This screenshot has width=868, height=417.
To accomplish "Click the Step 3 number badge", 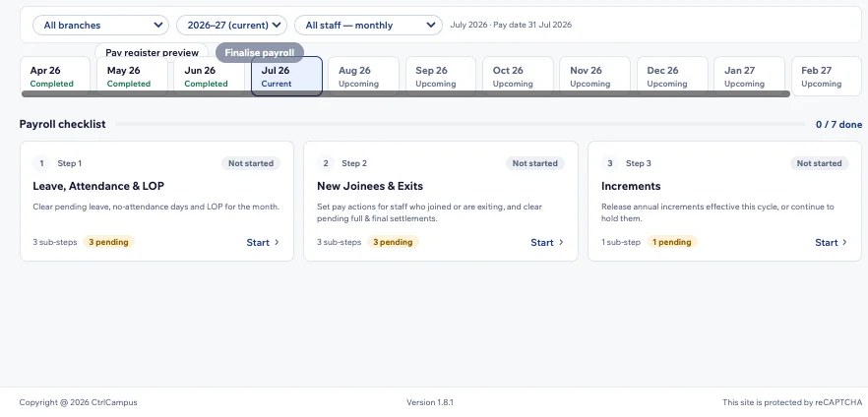I will pyautogui.click(x=610, y=163).
